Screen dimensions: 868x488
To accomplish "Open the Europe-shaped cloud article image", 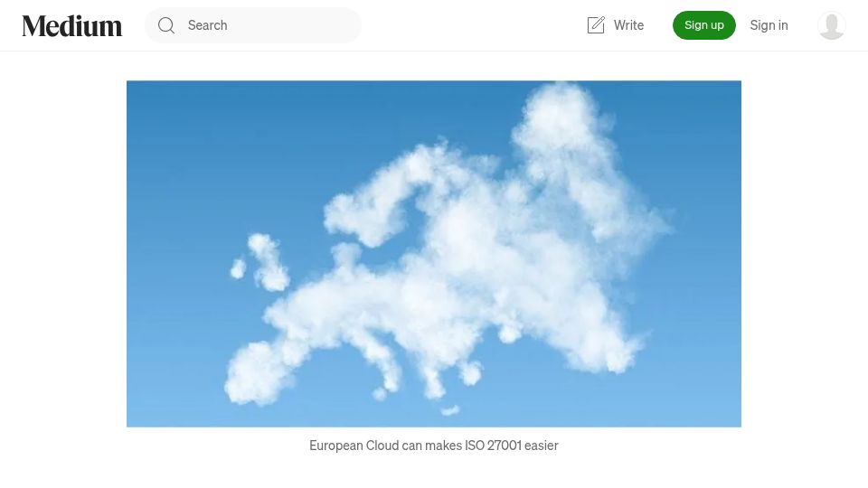I will pos(434,254).
